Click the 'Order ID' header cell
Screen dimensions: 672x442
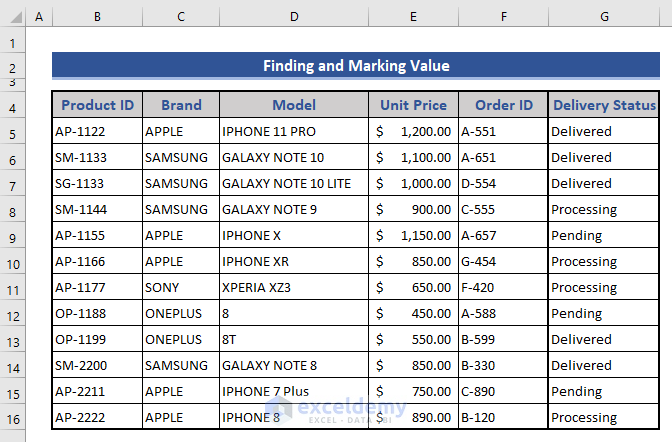pyautogui.click(x=504, y=105)
